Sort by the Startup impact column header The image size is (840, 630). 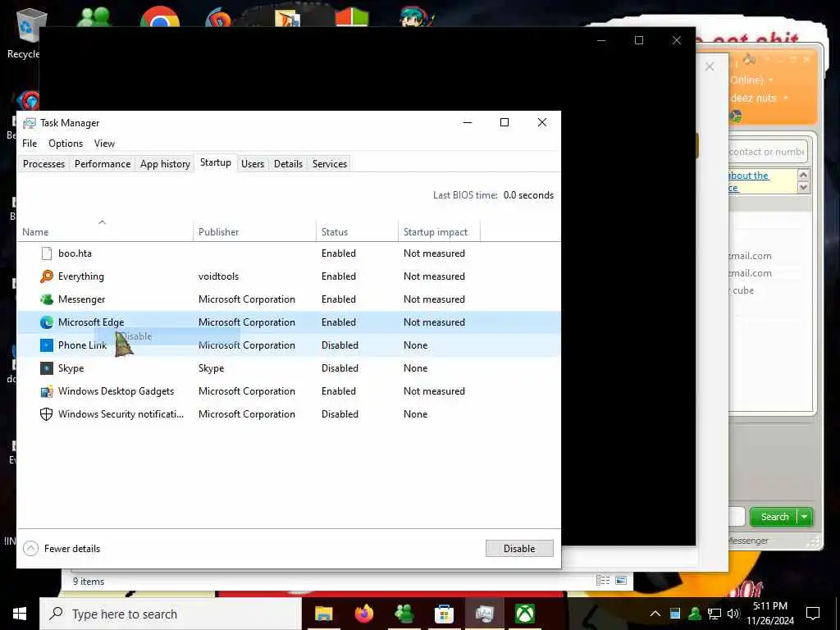point(439,231)
